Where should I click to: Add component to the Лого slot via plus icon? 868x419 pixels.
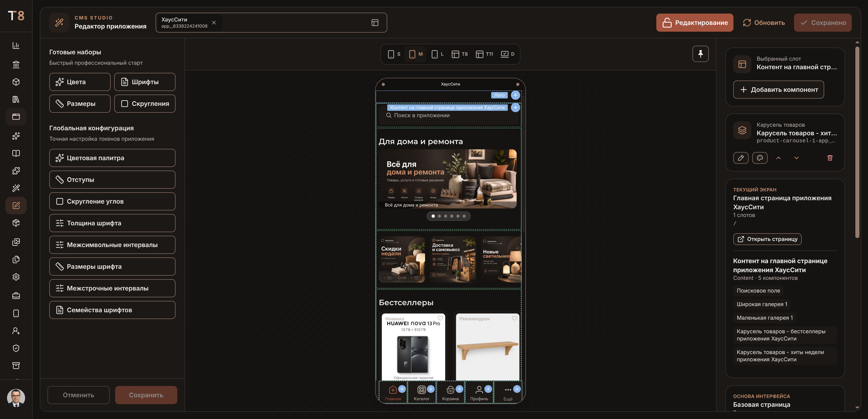point(515,95)
